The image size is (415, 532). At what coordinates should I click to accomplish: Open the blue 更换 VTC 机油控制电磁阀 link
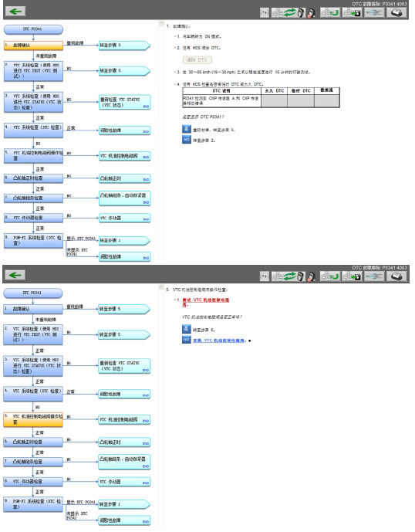(x=219, y=341)
